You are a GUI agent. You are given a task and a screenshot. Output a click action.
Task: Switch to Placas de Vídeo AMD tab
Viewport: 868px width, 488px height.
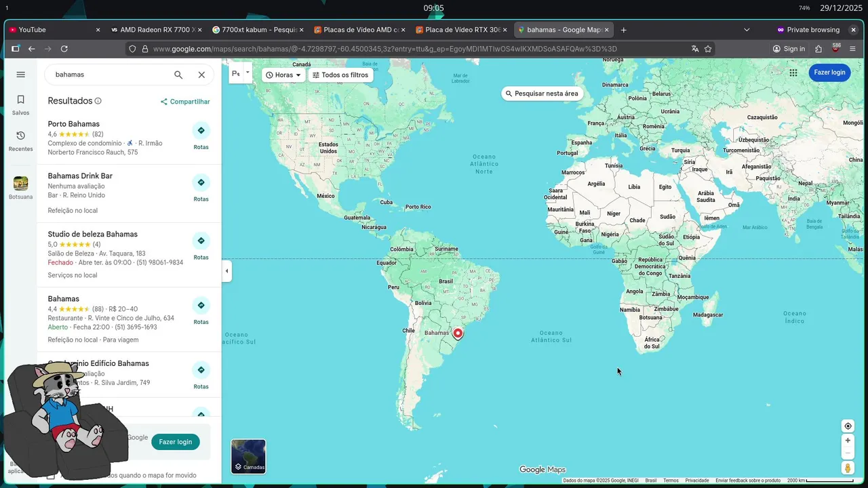click(x=359, y=30)
